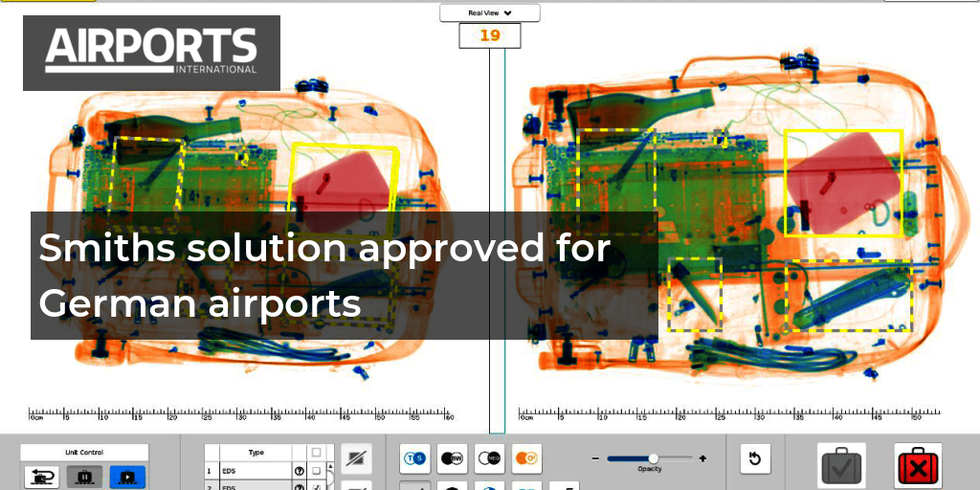The height and width of the screenshot is (490, 980).
Task: Click the question mark in EDS row 1
Action: click(x=298, y=471)
